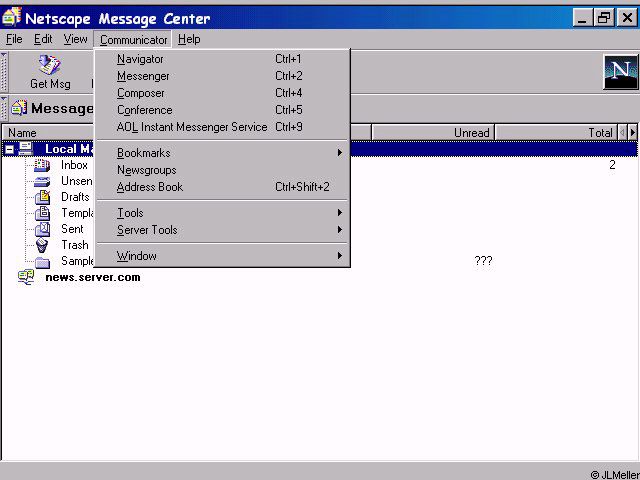Click the Unsent Messages folder icon
Image resolution: width=640 pixels, height=480 pixels.
pos(42,181)
